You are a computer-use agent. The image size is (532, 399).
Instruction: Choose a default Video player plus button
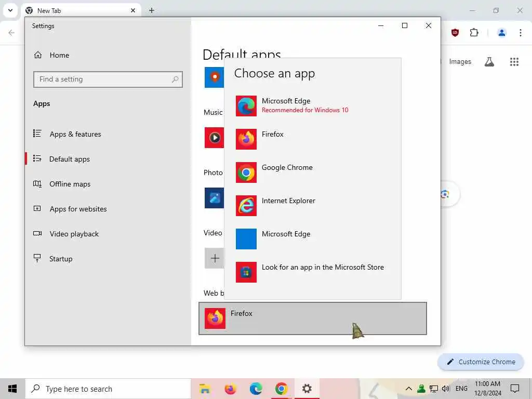tap(214, 258)
